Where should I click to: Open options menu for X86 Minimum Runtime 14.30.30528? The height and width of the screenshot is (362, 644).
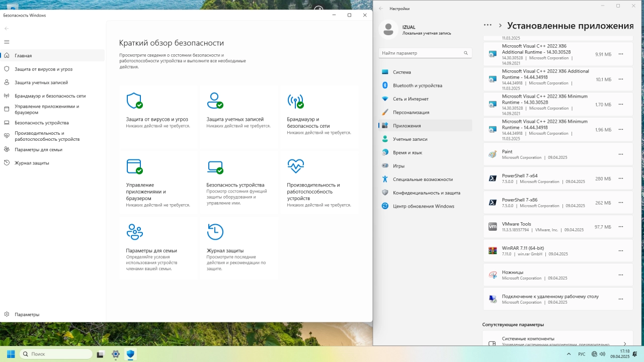[x=621, y=104]
